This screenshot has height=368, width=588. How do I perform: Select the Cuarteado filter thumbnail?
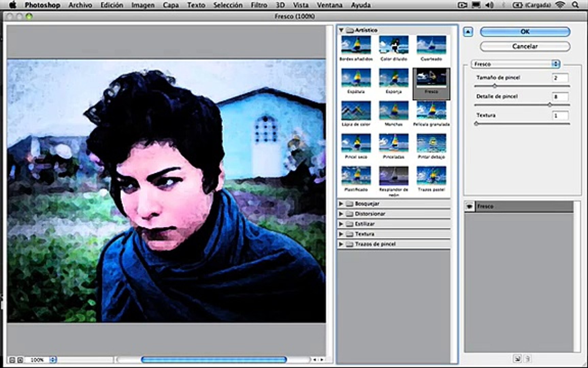click(x=431, y=45)
